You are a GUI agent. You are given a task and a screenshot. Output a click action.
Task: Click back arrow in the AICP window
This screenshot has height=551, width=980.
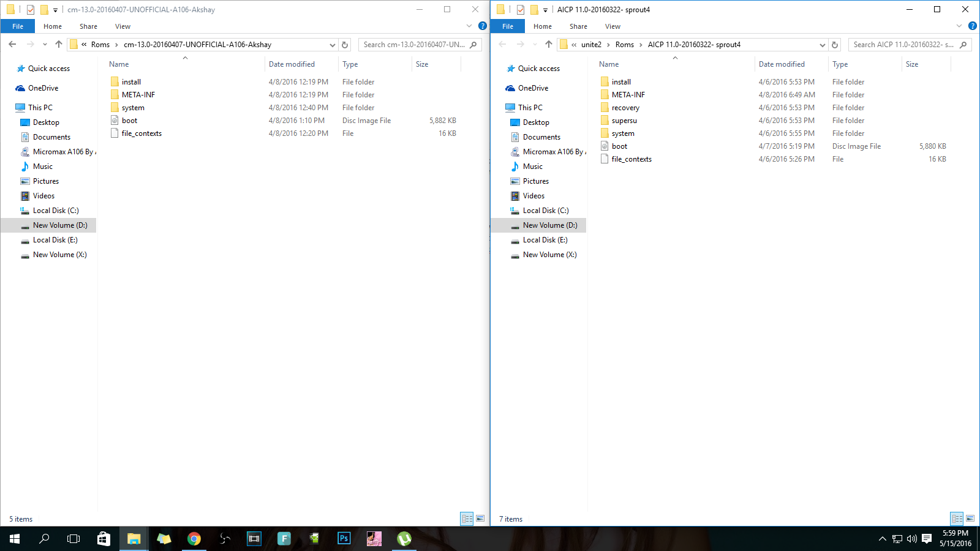point(502,44)
